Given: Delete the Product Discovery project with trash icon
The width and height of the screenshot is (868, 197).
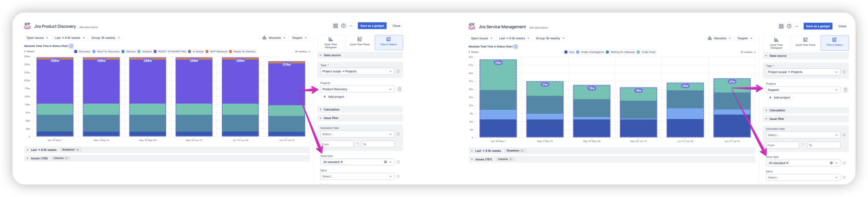Looking at the screenshot, I should pyautogui.click(x=399, y=89).
